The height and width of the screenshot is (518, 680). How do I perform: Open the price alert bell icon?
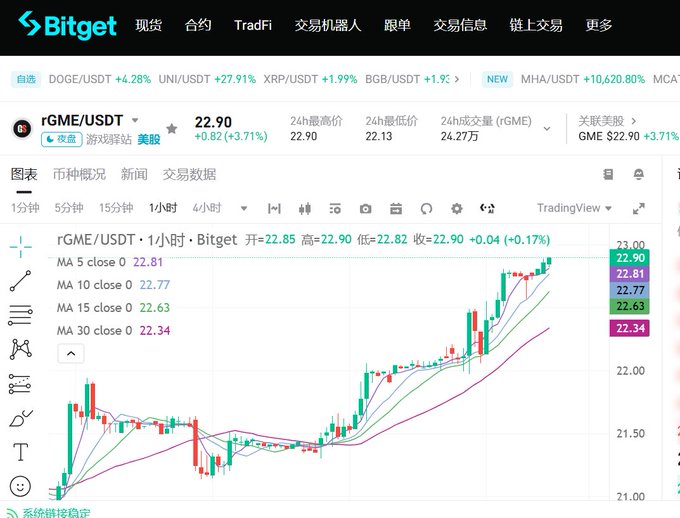[638, 174]
